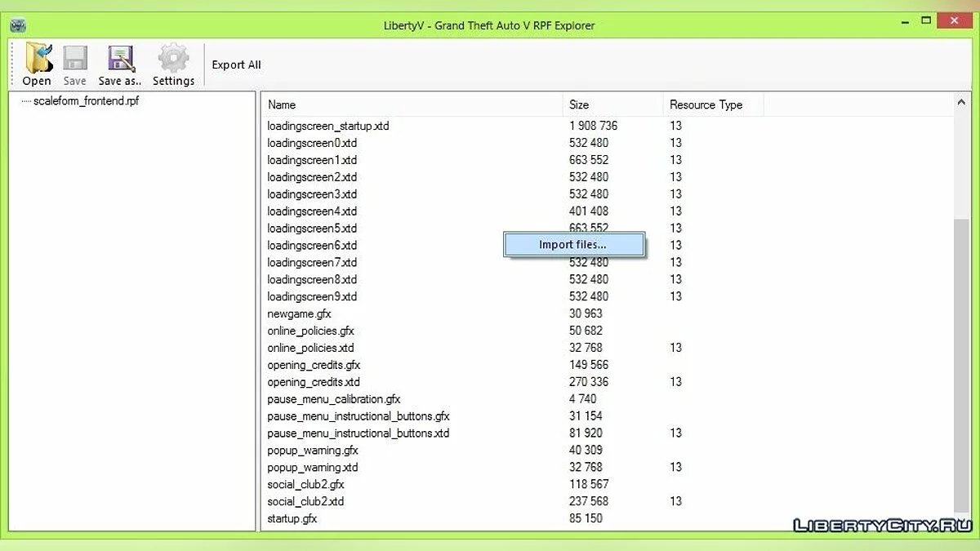The width and height of the screenshot is (980, 551).
Task: Click the LibertyV app icon in title bar
Action: (x=17, y=25)
